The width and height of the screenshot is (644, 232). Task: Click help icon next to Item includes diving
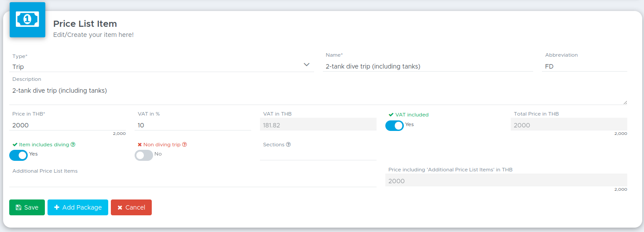(x=73, y=145)
